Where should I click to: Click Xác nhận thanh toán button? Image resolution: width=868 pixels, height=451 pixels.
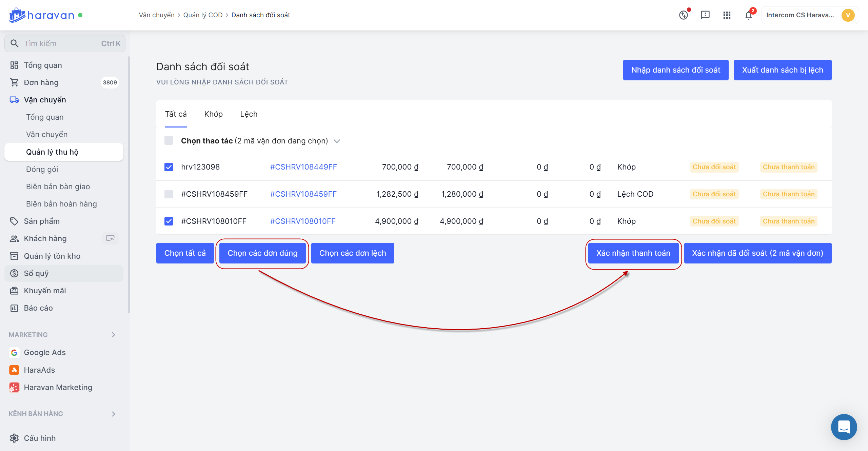[633, 253]
